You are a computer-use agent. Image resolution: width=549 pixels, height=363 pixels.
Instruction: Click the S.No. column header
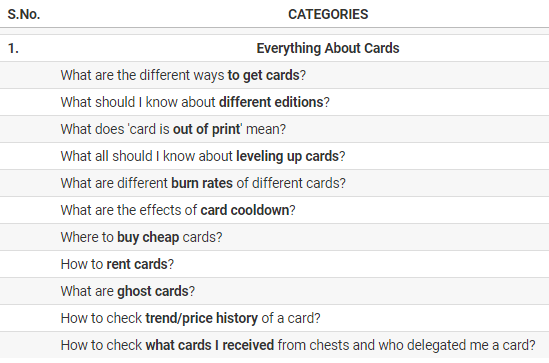tap(24, 14)
